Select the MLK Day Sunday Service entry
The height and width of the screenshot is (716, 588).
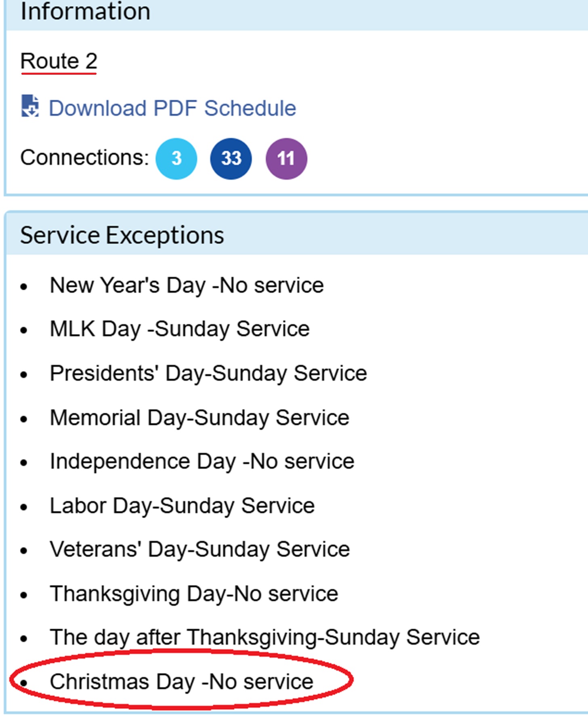[180, 329]
